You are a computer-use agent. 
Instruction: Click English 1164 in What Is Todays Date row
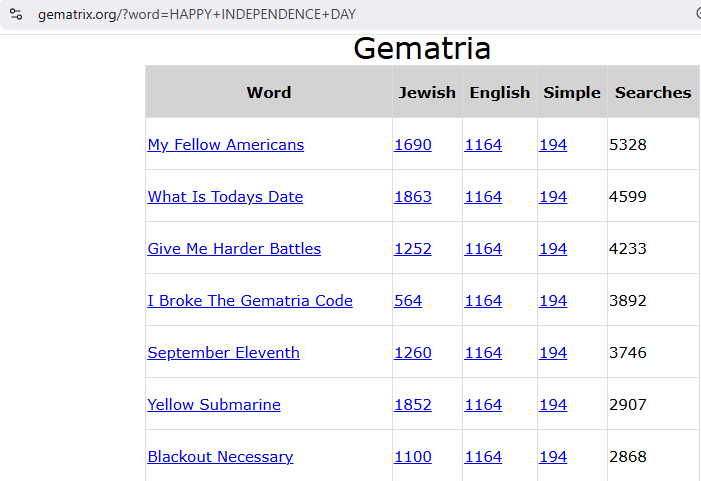pos(483,197)
